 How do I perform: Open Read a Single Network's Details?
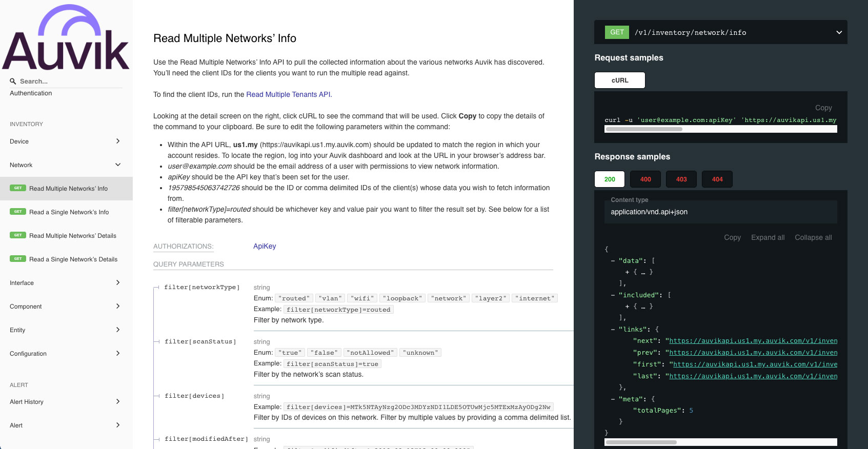tap(73, 259)
